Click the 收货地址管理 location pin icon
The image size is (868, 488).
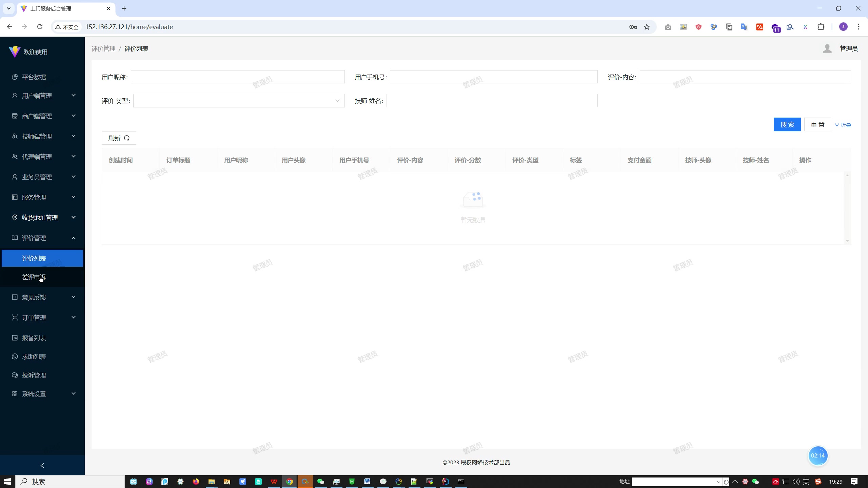15,218
